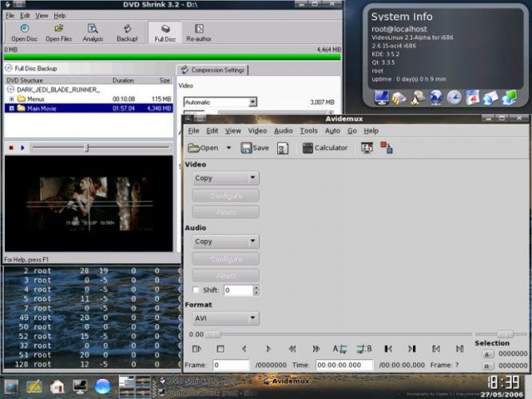Screen dimensions: 532x399
Task: Open Avidemux taskbar entry
Action: [x=287, y=381]
